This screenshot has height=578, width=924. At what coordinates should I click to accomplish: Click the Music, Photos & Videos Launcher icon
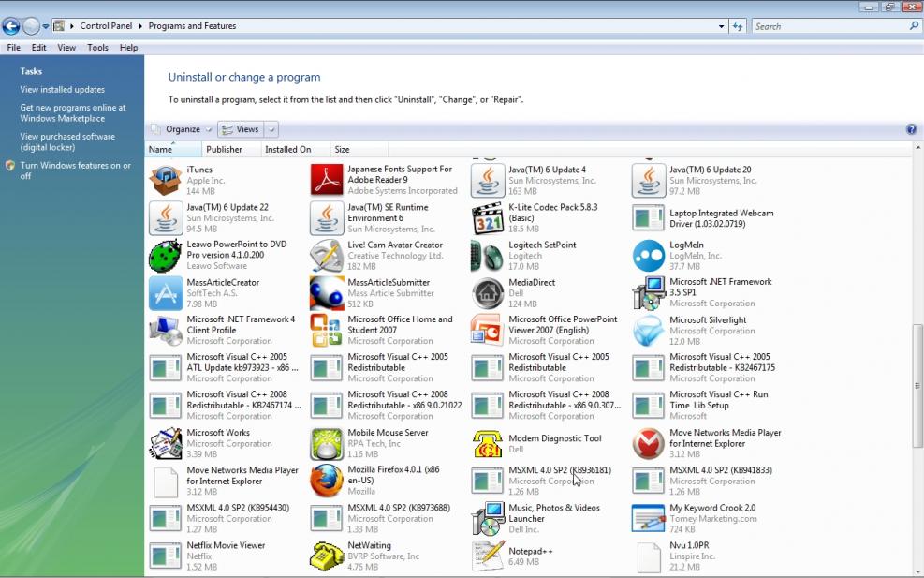tap(488, 518)
